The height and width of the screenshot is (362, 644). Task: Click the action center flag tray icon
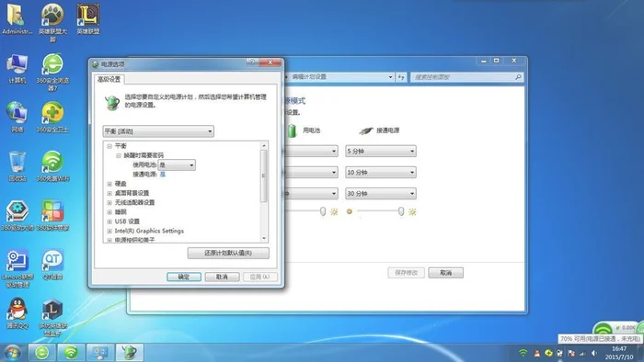coord(571,353)
